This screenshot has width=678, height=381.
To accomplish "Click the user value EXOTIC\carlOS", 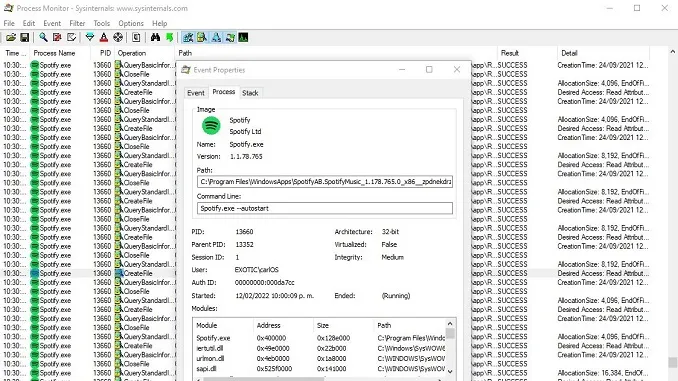I will (x=256, y=270).
